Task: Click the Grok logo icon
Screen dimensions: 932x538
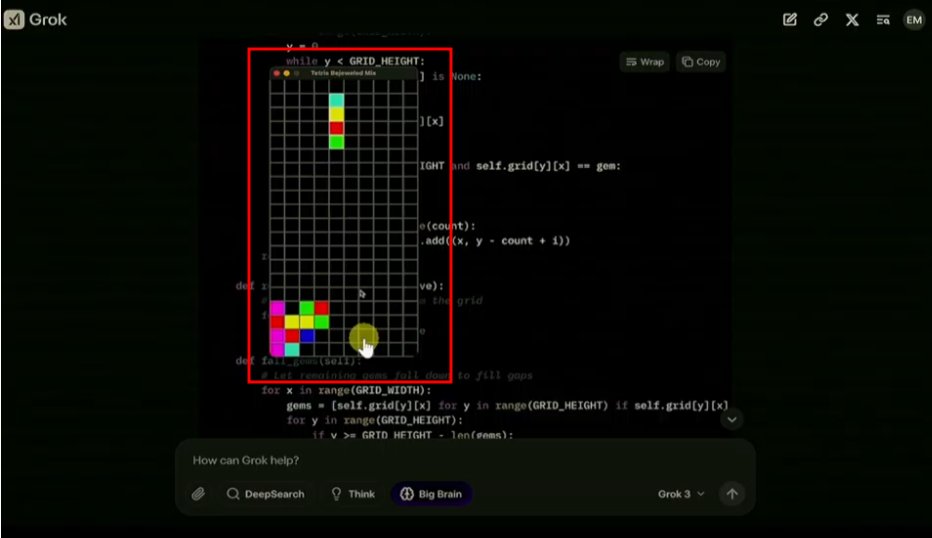Action: coord(14,20)
